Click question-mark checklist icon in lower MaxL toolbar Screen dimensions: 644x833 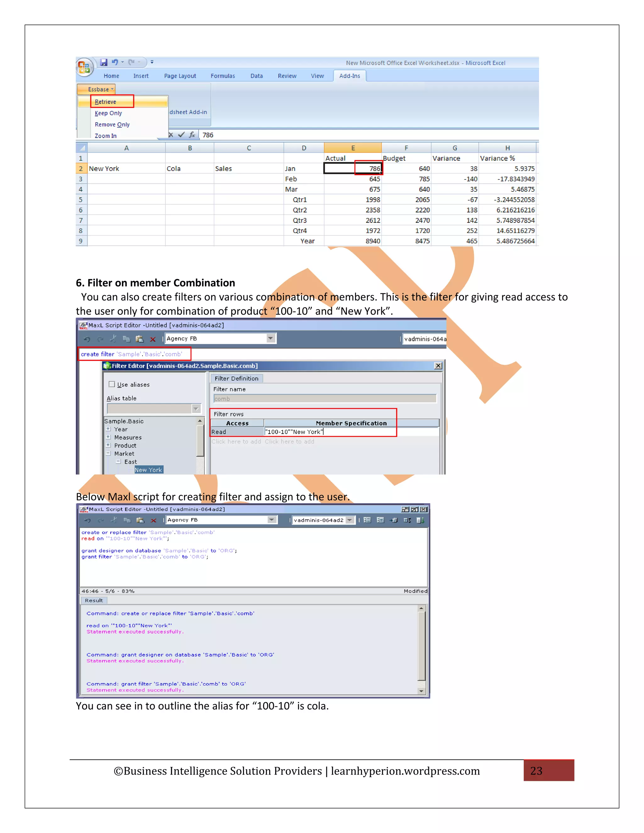coord(380,520)
